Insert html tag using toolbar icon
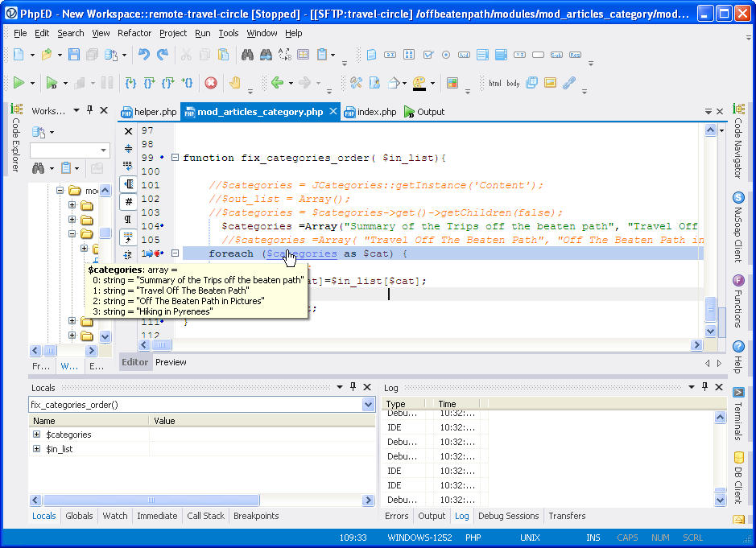756x548 pixels. pos(494,82)
